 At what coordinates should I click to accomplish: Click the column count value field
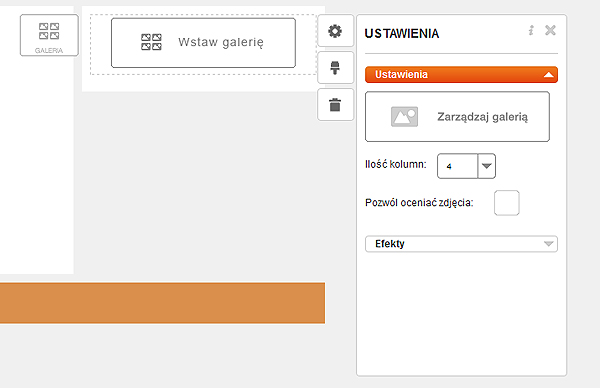click(457, 166)
